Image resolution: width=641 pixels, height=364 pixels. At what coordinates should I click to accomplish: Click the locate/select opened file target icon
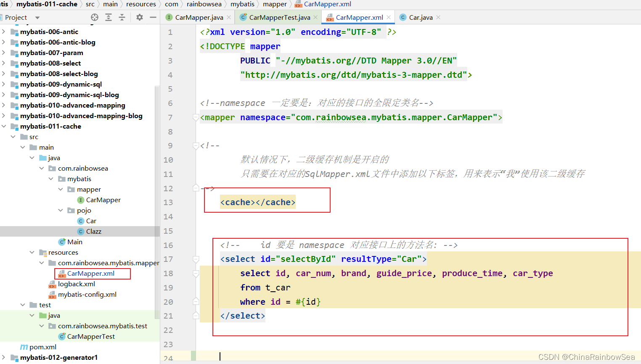pos(95,17)
